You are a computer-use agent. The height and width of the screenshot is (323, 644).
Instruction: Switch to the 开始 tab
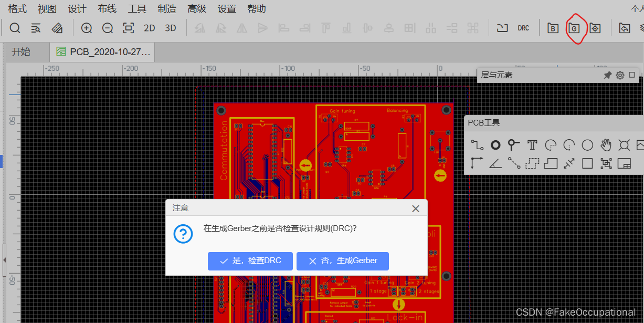[26, 51]
